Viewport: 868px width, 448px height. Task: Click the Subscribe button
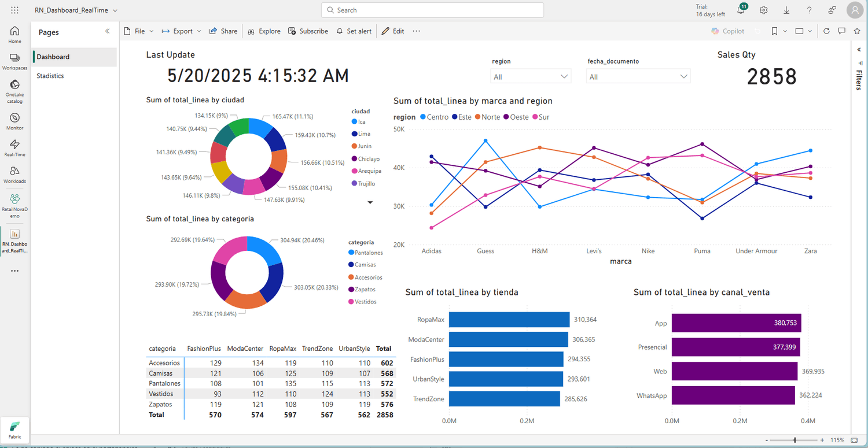pos(308,31)
